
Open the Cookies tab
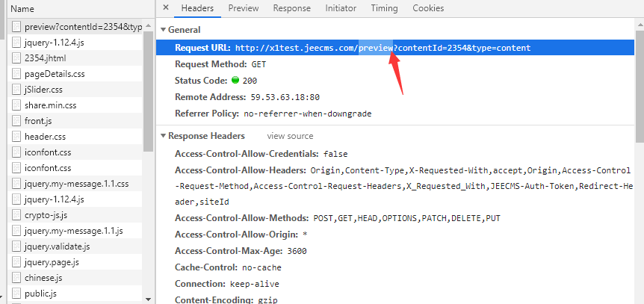pos(428,8)
